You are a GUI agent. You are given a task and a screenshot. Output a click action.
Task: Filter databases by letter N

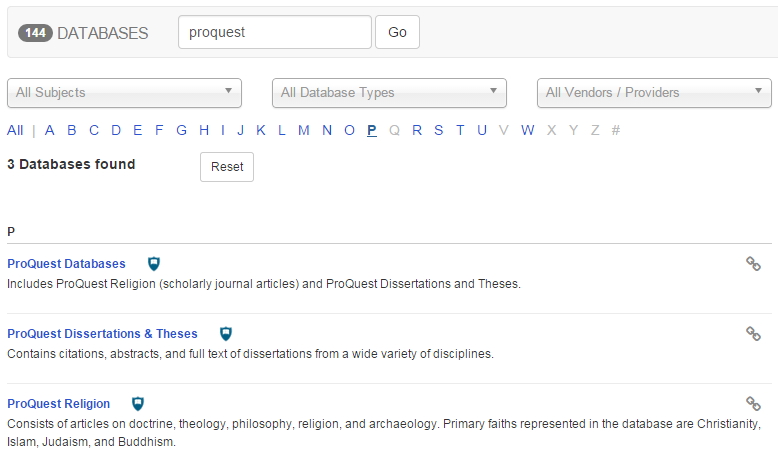(326, 130)
